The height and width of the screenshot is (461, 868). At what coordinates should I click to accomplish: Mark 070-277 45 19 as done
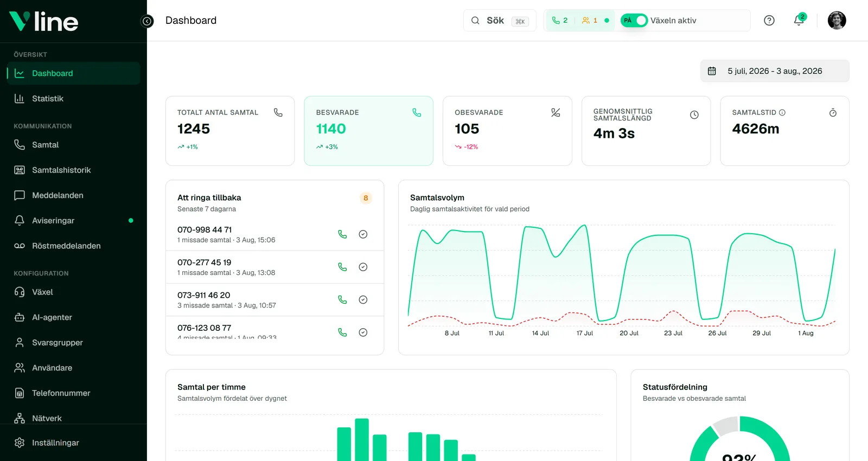tap(363, 267)
